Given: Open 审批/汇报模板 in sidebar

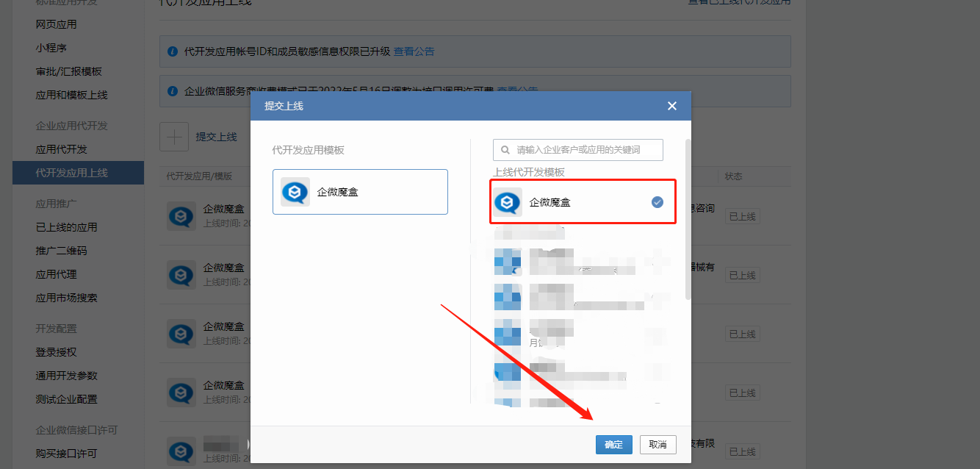Looking at the screenshot, I should (68, 71).
